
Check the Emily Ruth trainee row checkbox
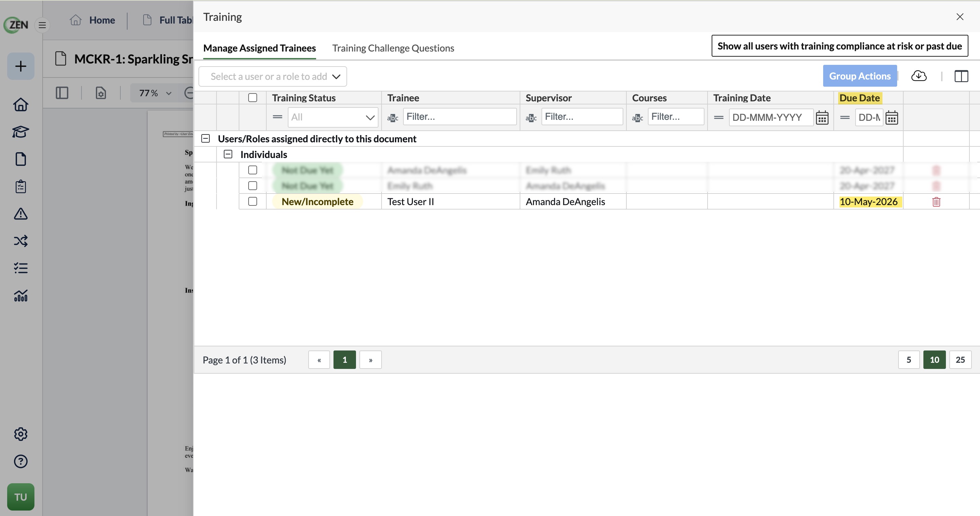click(253, 186)
